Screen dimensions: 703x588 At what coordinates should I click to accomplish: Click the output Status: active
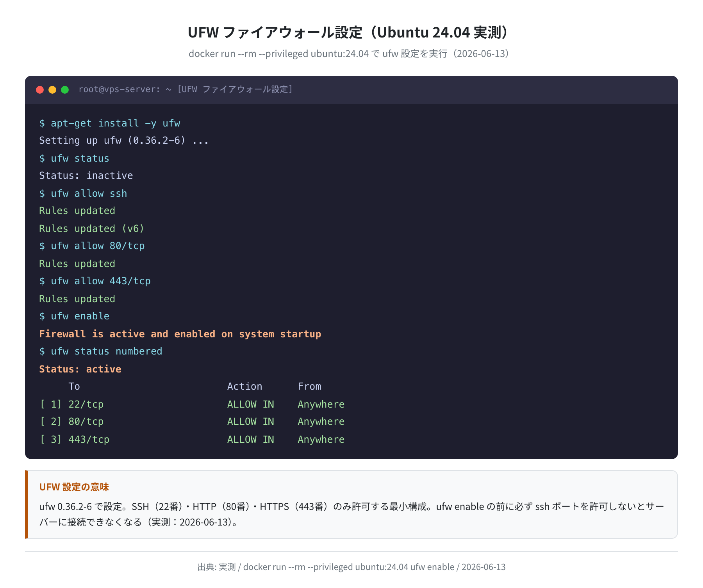pyautogui.click(x=80, y=369)
